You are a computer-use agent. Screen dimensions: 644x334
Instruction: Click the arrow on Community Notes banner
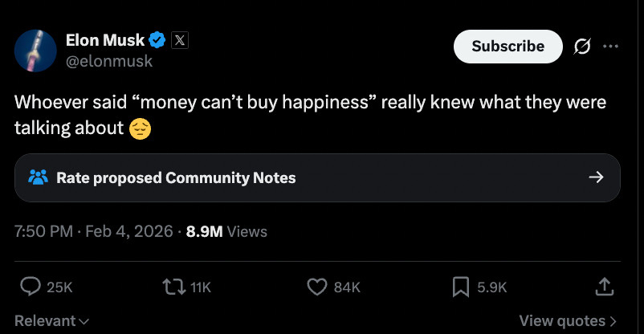pyautogui.click(x=596, y=177)
